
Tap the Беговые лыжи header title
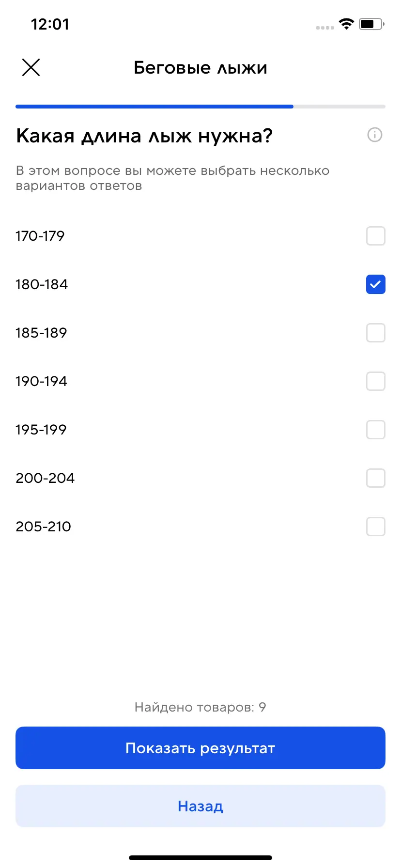click(200, 68)
